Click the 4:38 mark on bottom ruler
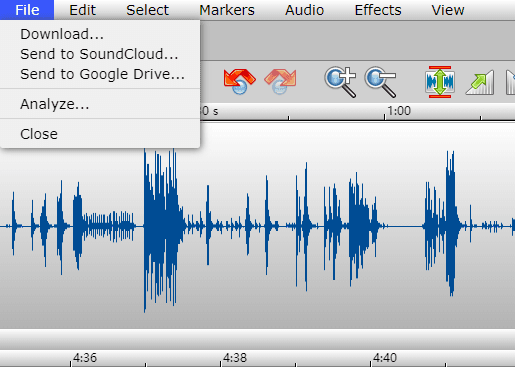 (x=235, y=358)
